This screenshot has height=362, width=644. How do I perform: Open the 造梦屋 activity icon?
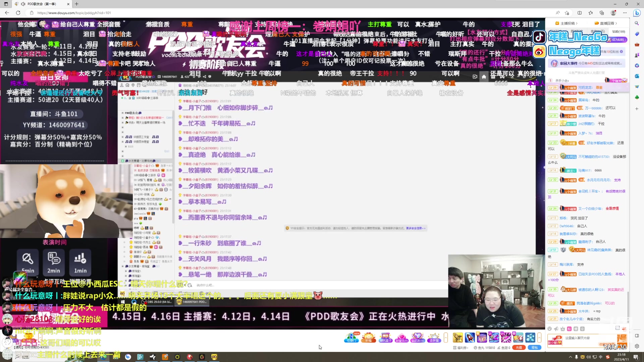434,338
